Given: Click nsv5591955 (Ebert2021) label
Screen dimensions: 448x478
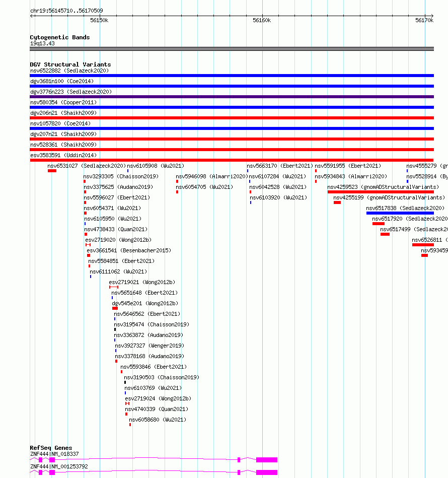Looking at the screenshot, I should coord(348,166).
